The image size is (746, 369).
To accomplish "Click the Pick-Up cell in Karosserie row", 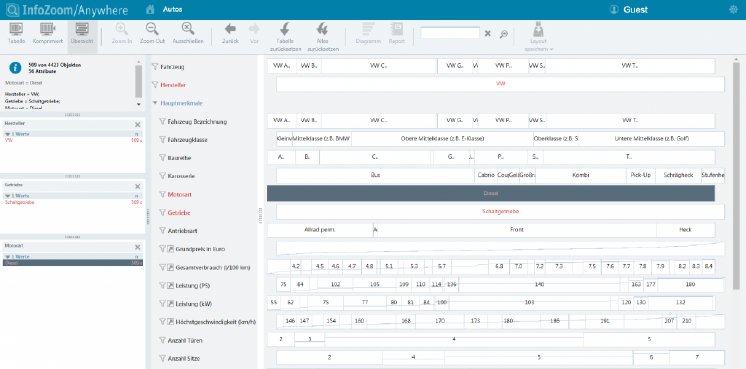I will (x=640, y=175).
